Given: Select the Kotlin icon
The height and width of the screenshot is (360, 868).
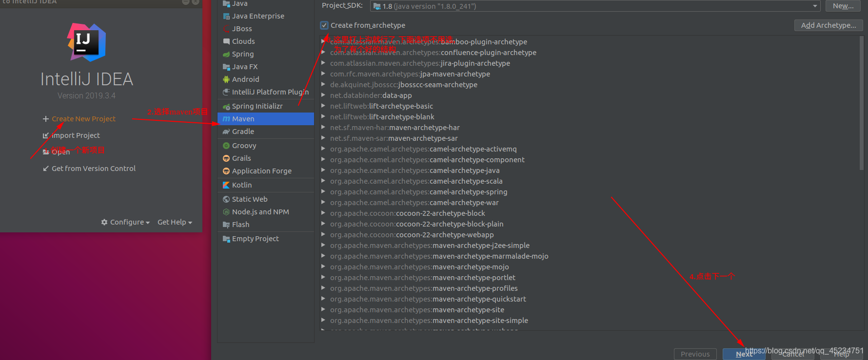Looking at the screenshot, I should point(226,185).
